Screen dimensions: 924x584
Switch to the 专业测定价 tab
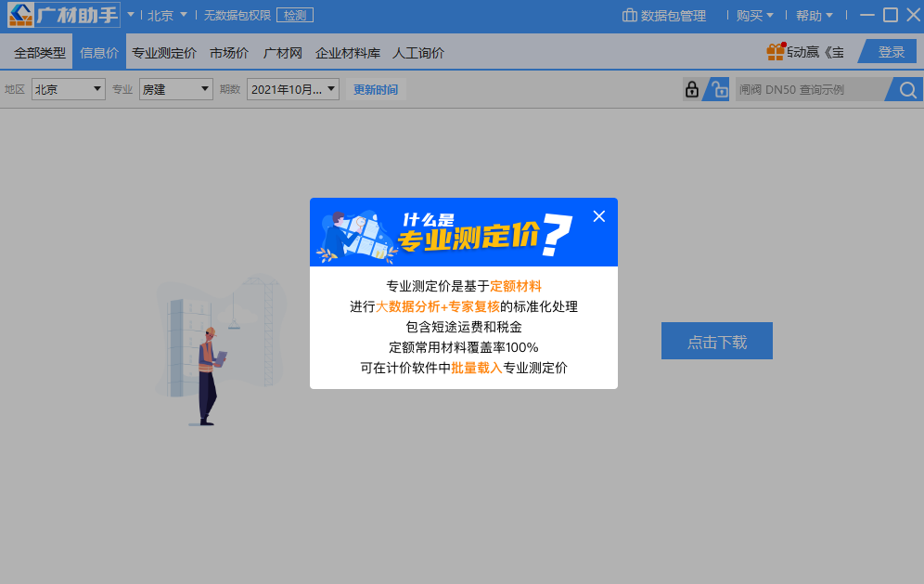[164, 53]
